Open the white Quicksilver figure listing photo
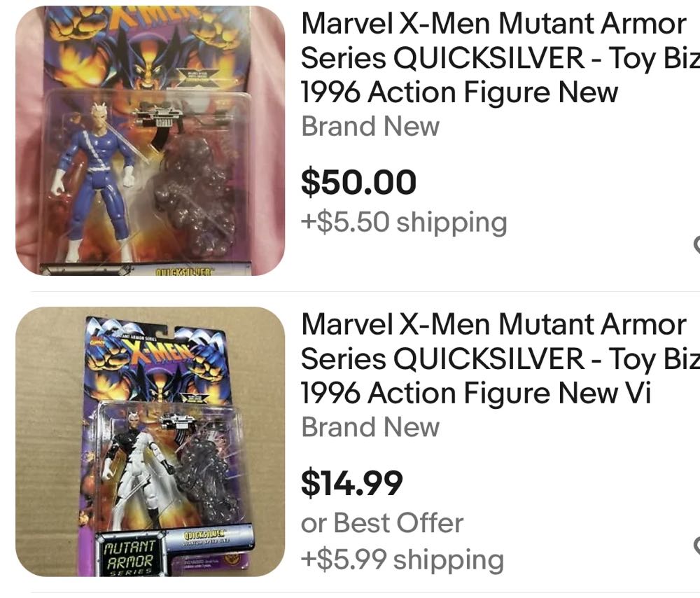700x598 pixels. point(150,441)
